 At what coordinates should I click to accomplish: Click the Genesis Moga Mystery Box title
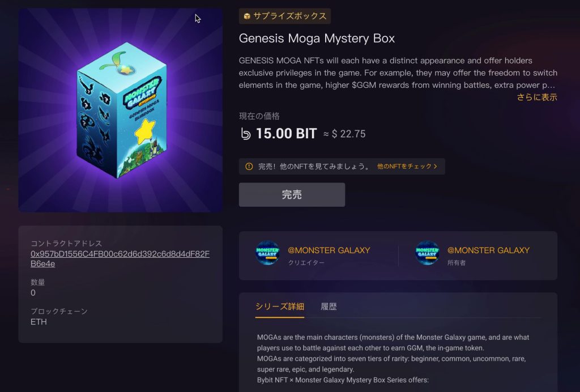tap(317, 39)
